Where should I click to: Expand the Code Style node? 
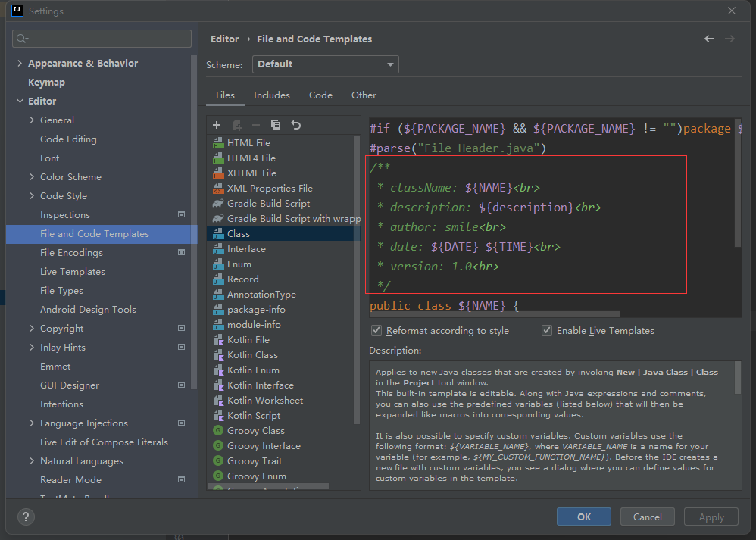click(x=32, y=195)
